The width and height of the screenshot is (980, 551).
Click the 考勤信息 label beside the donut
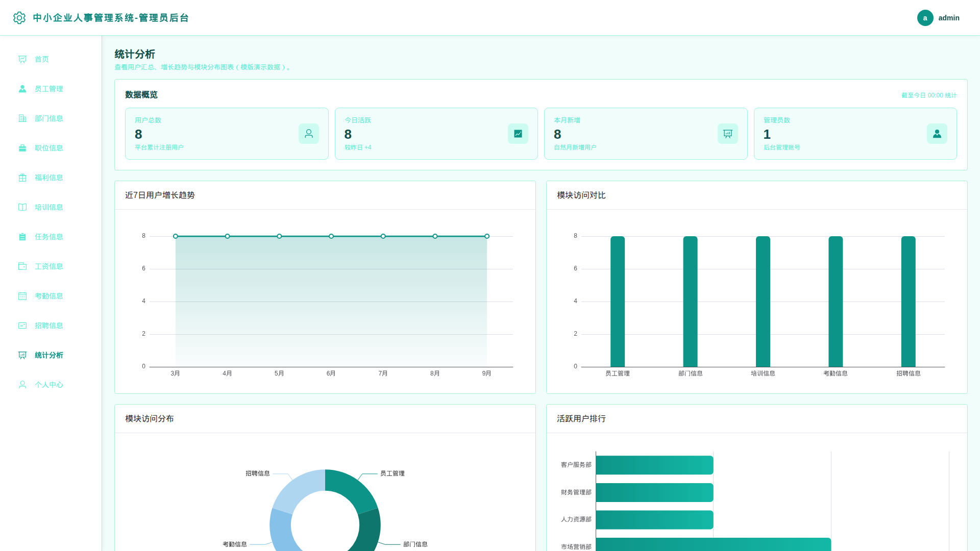(235, 544)
